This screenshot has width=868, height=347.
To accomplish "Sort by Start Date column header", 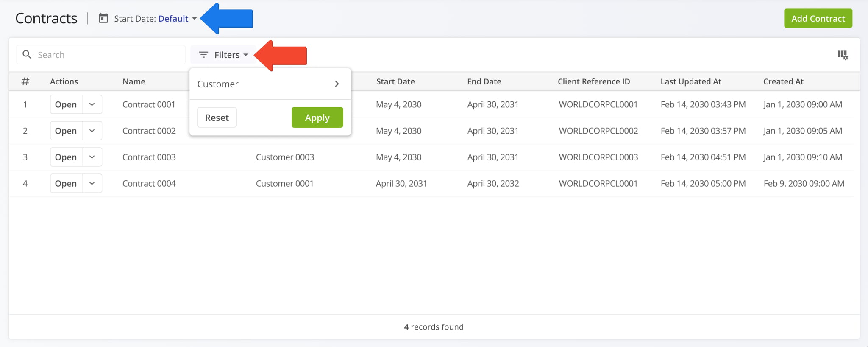I will pyautogui.click(x=395, y=81).
